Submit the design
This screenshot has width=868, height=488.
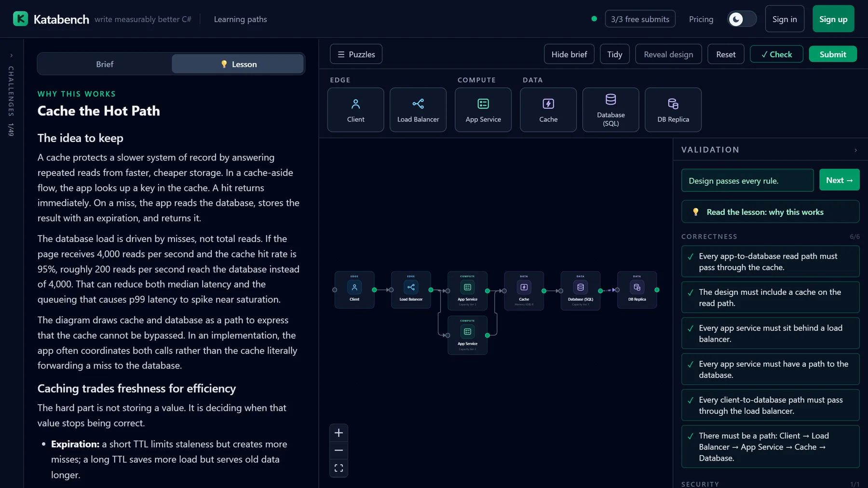pos(832,54)
